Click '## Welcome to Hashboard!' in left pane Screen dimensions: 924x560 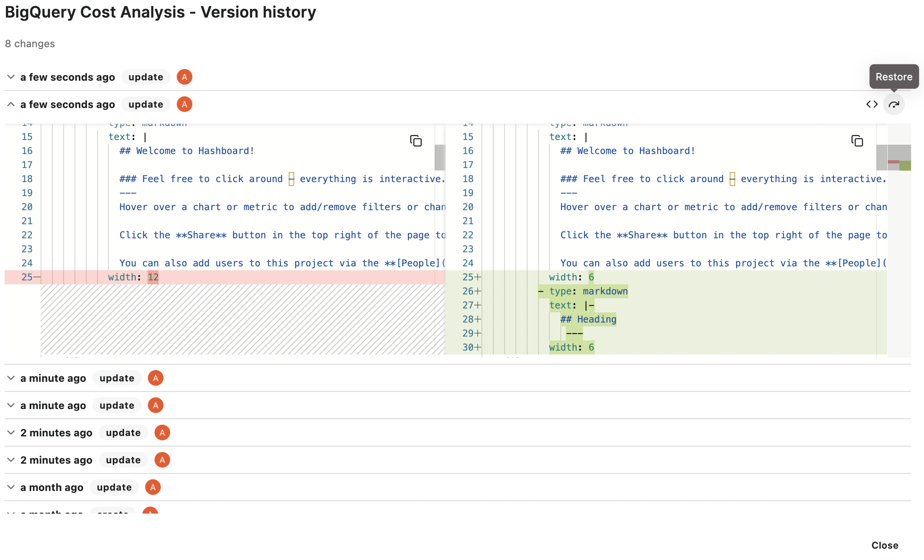click(x=187, y=151)
